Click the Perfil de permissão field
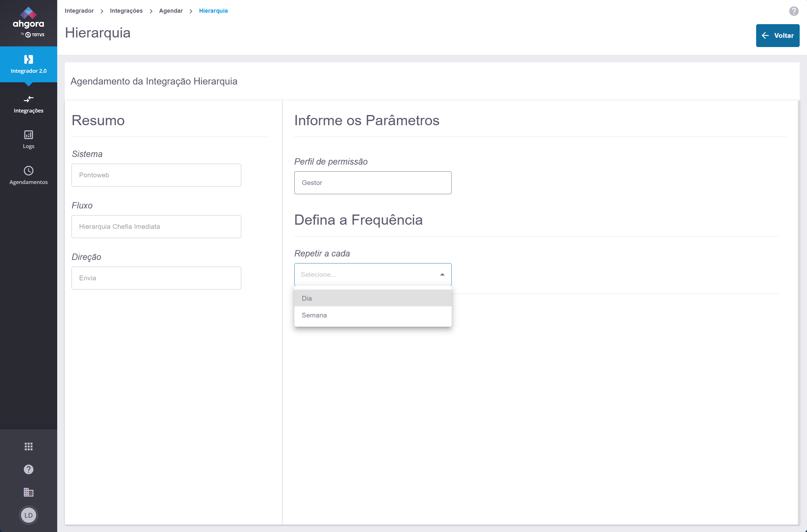The image size is (807, 532). [x=372, y=182]
